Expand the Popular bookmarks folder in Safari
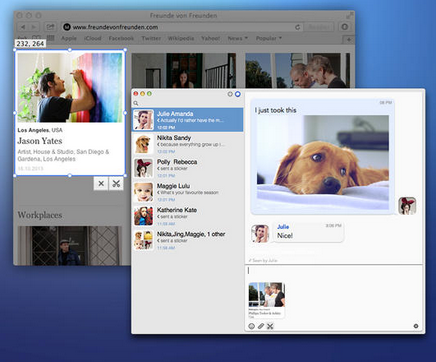 [x=269, y=38]
